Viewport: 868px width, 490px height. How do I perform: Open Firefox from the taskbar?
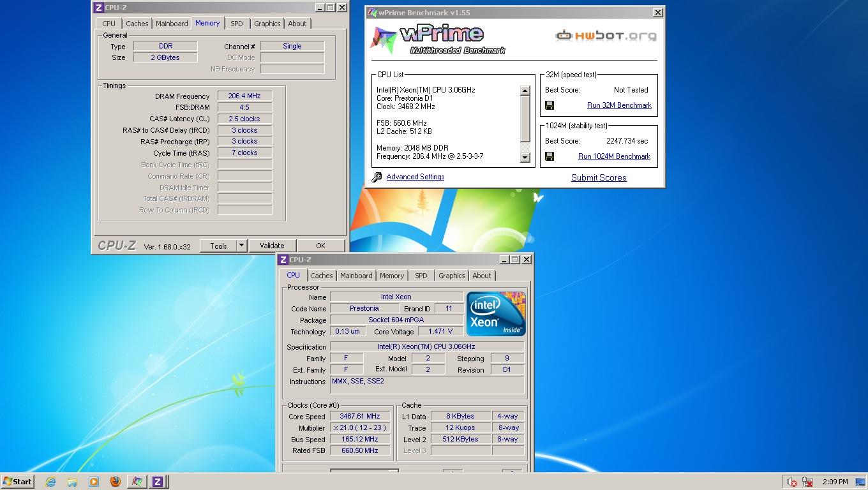pyautogui.click(x=115, y=482)
